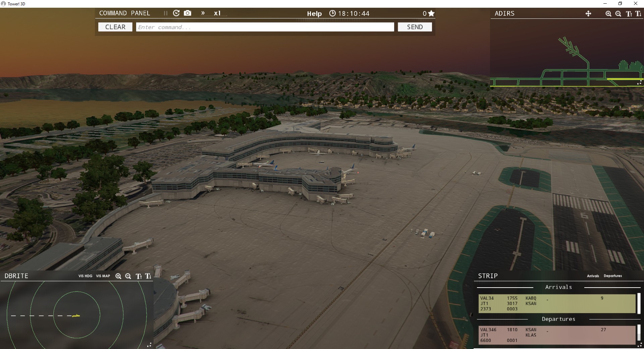
Task: Toggle VIS MAP in DBRITE panel
Action: [x=103, y=276]
